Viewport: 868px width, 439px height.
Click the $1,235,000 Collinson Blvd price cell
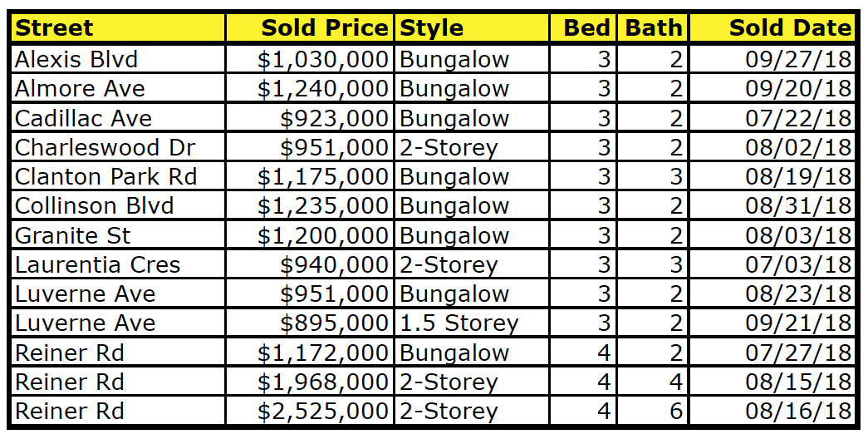pyautogui.click(x=310, y=206)
